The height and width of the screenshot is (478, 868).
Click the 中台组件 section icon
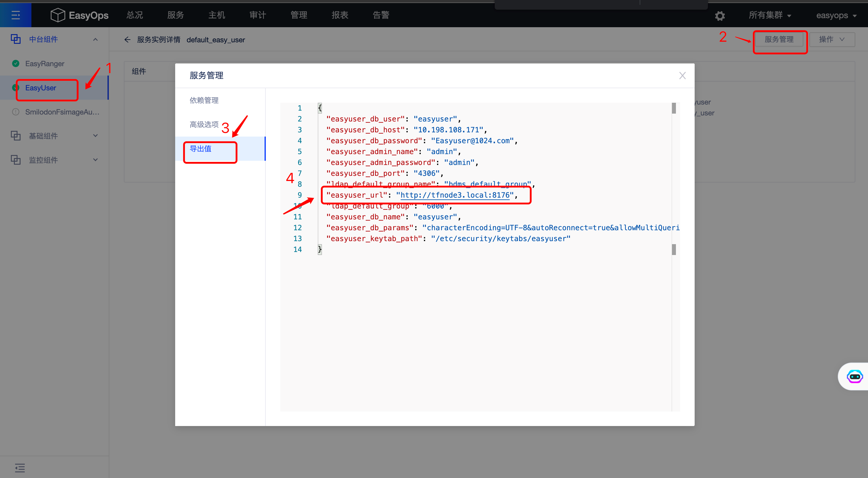16,39
